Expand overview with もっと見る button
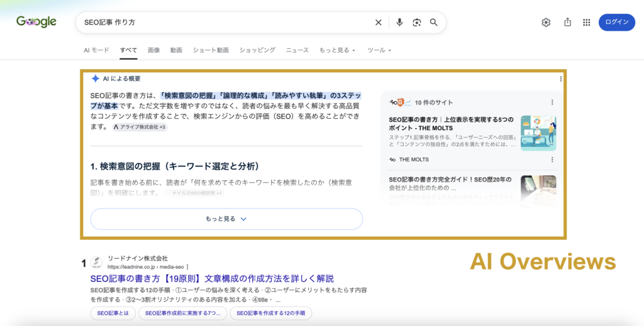The height and width of the screenshot is (326, 644). (226, 219)
